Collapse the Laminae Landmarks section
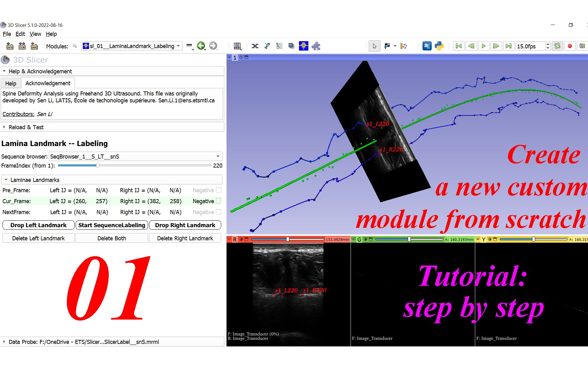The height and width of the screenshot is (367, 588). [x=6, y=180]
